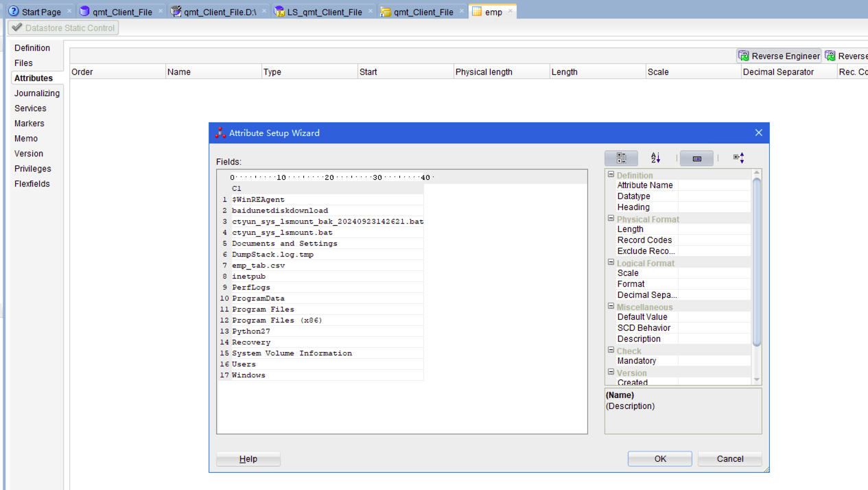This screenshot has width=868, height=490.
Task: Collapse the Logical Format property group
Action: click(x=611, y=263)
